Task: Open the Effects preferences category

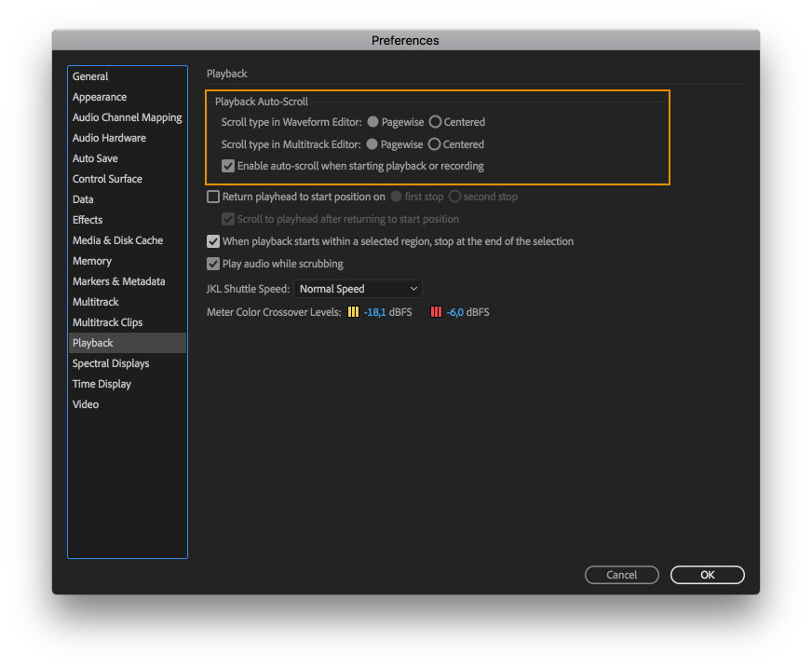Action: click(x=87, y=219)
